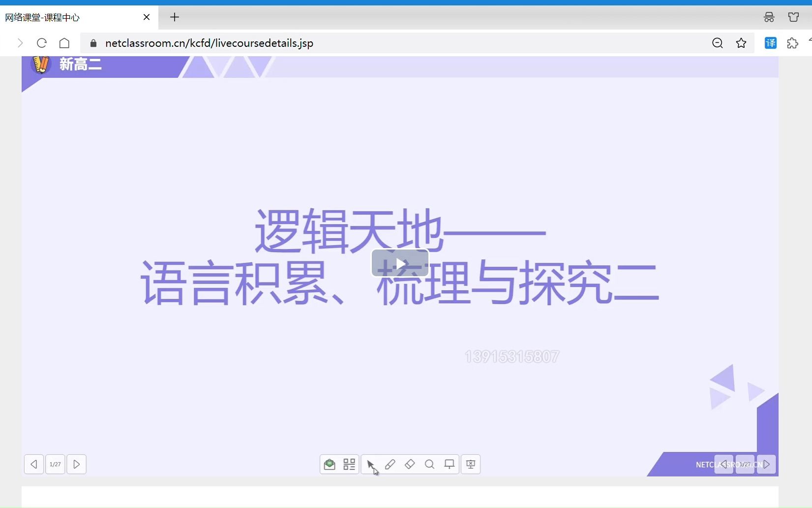Image resolution: width=812 pixels, height=508 pixels.
Task: Click the 1/27 page counter at bottom right
Action: pyautogui.click(x=745, y=464)
